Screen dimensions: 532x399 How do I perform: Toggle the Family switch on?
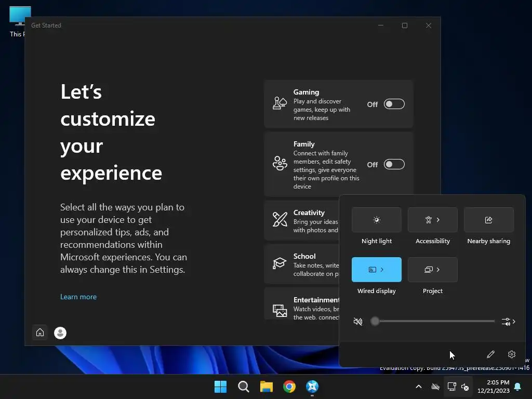coord(394,164)
